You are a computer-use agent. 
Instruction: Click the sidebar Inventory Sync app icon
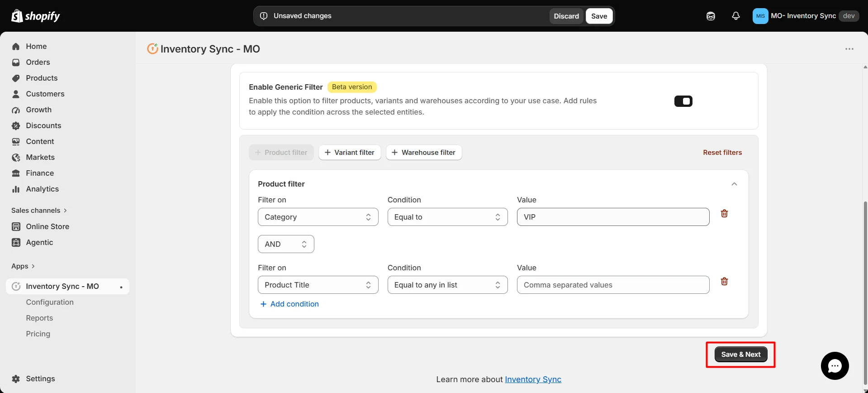click(x=16, y=286)
